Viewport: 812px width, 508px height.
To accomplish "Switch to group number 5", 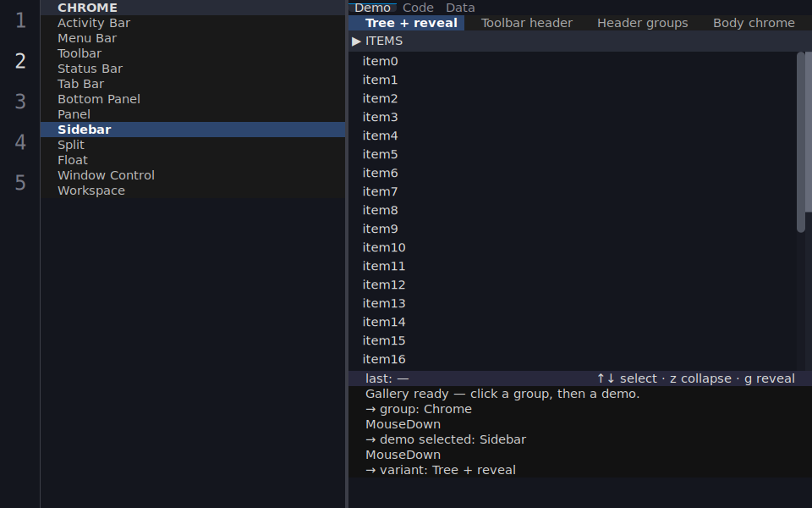I will click(20, 183).
